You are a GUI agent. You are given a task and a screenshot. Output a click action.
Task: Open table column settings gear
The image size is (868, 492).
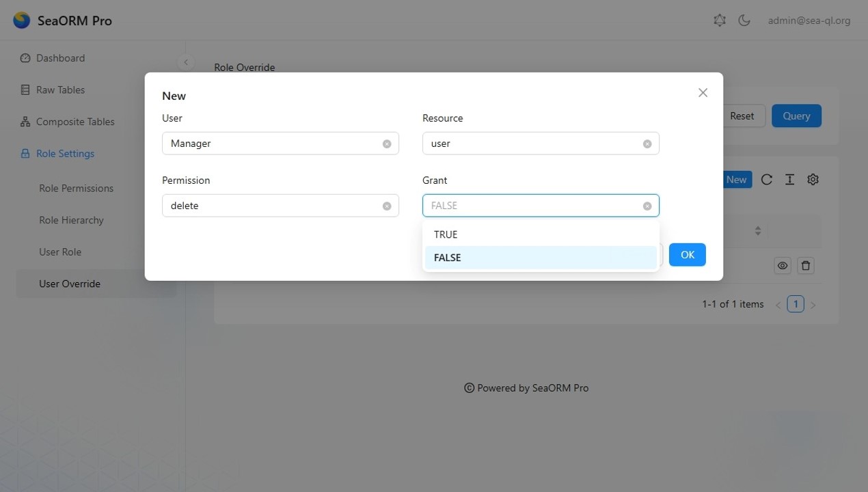click(813, 180)
